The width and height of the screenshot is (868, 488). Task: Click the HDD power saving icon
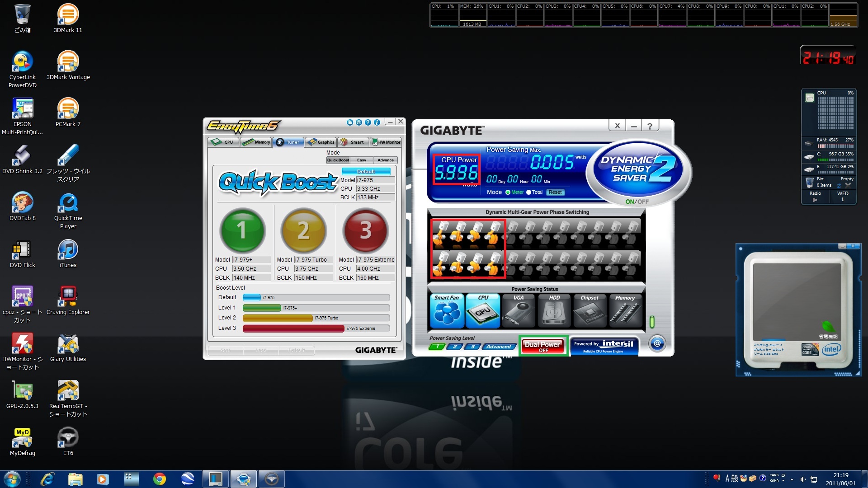554,311
